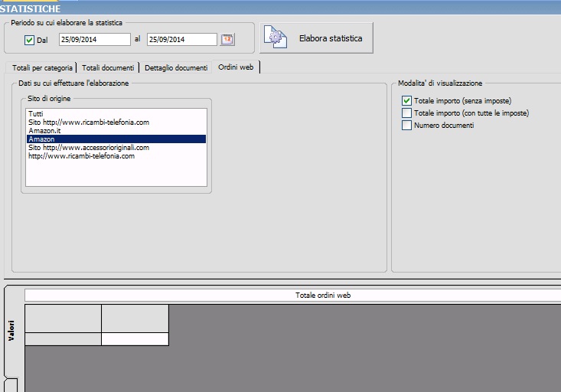The image size is (561, 392).
Task: Open the calendar date picker icon
Action: click(227, 39)
